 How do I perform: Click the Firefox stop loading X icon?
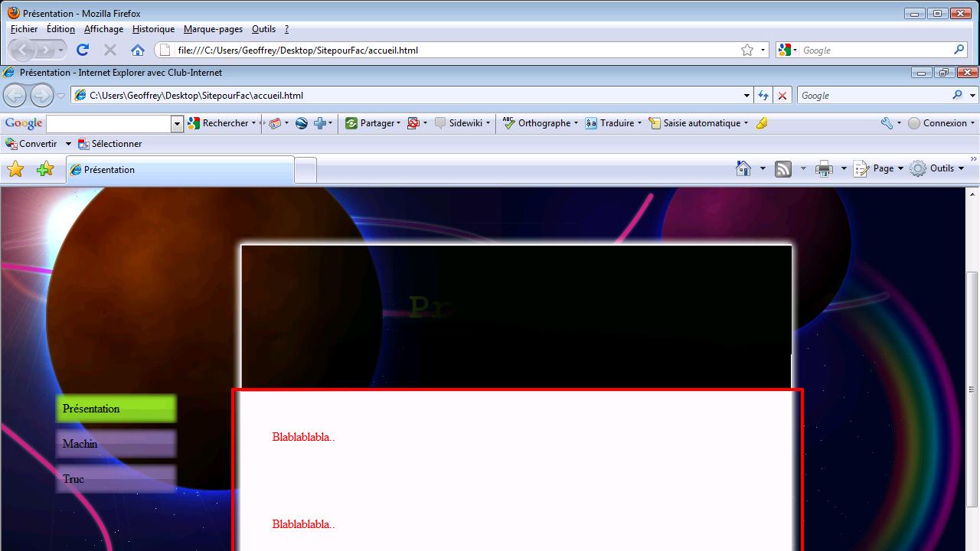pos(110,50)
